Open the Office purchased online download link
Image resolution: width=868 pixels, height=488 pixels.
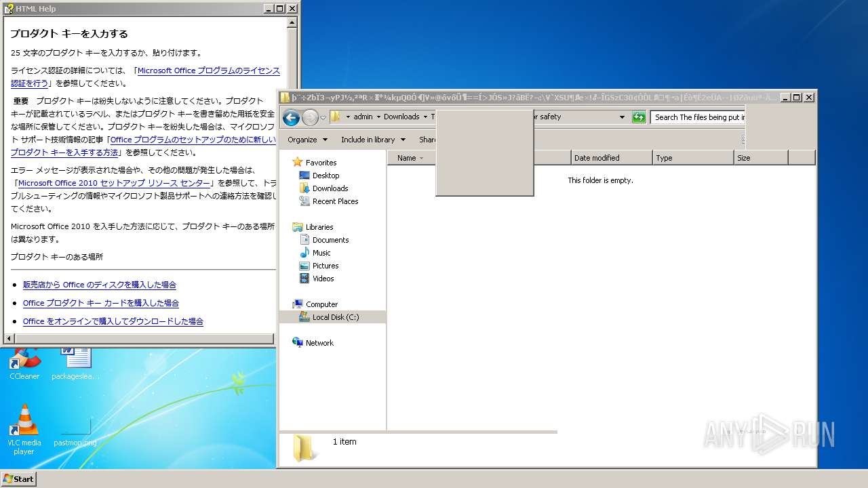pyautogui.click(x=113, y=321)
